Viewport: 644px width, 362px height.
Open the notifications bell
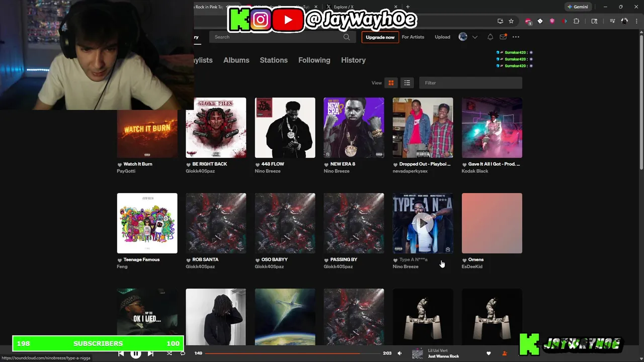tap(490, 37)
